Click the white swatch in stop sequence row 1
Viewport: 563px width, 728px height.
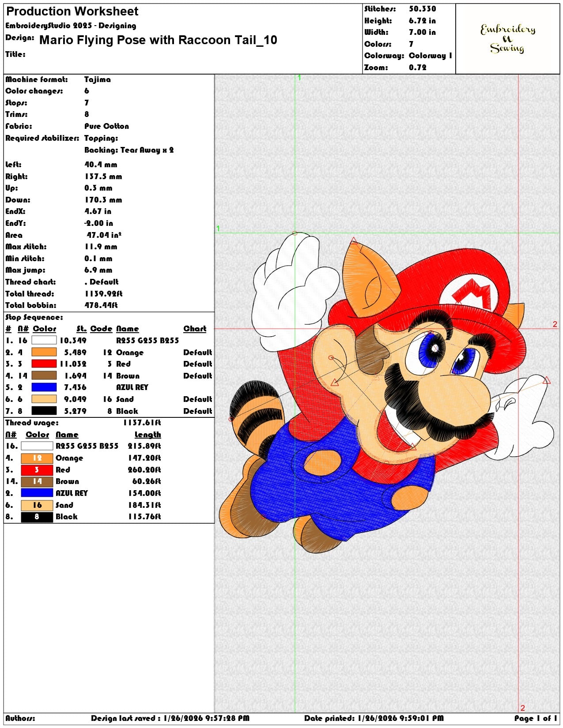(44, 340)
